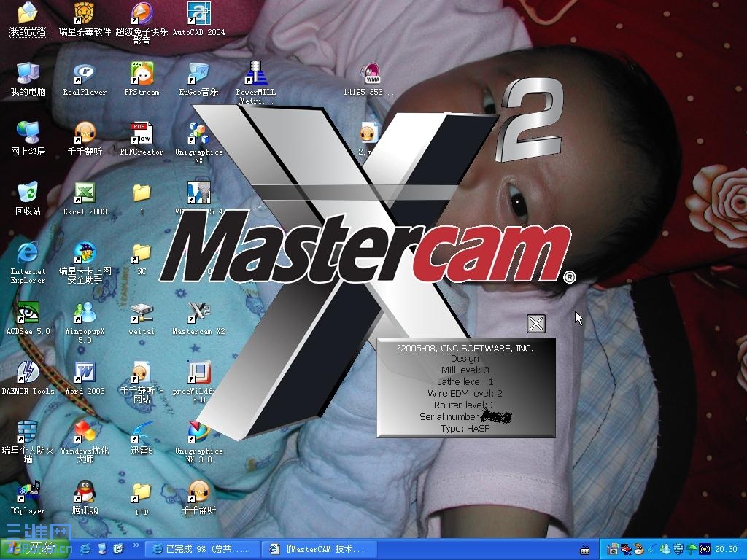Launch WinpopupX 5.0 shortcut
Image resolution: width=747 pixels, height=560 pixels.
point(85,322)
